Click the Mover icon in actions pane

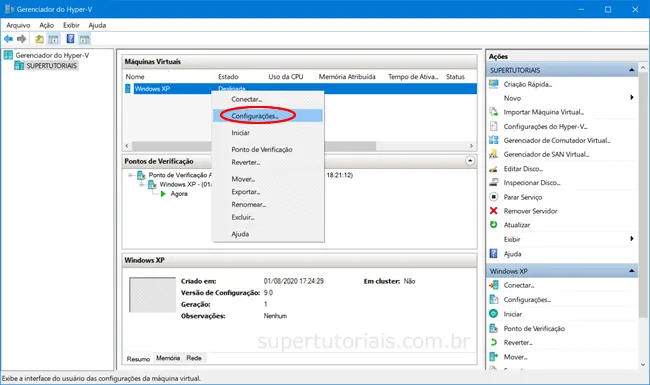click(x=494, y=356)
